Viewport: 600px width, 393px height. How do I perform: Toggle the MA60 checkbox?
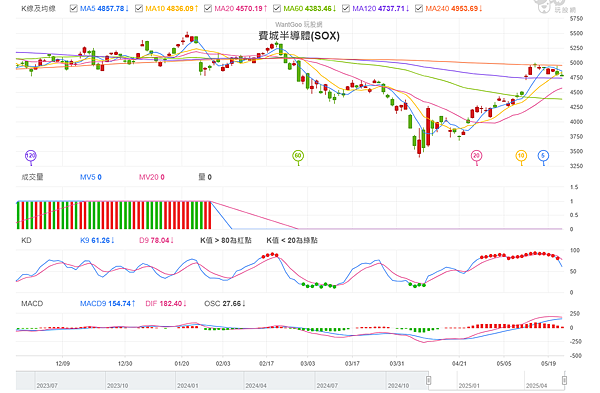(x=277, y=8)
